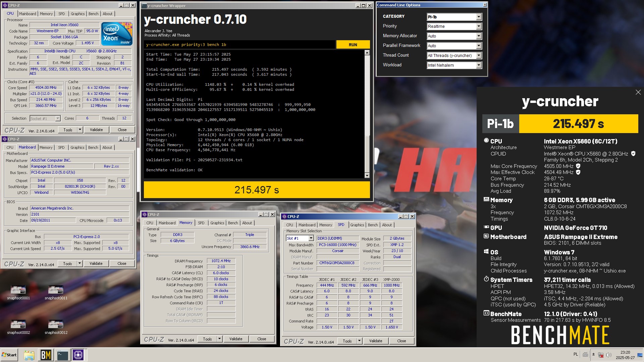Image resolution: width=644 pixels, height=362 pixels.
Task: Open the console window taskbar icon
Action: [x=62, y=355]
